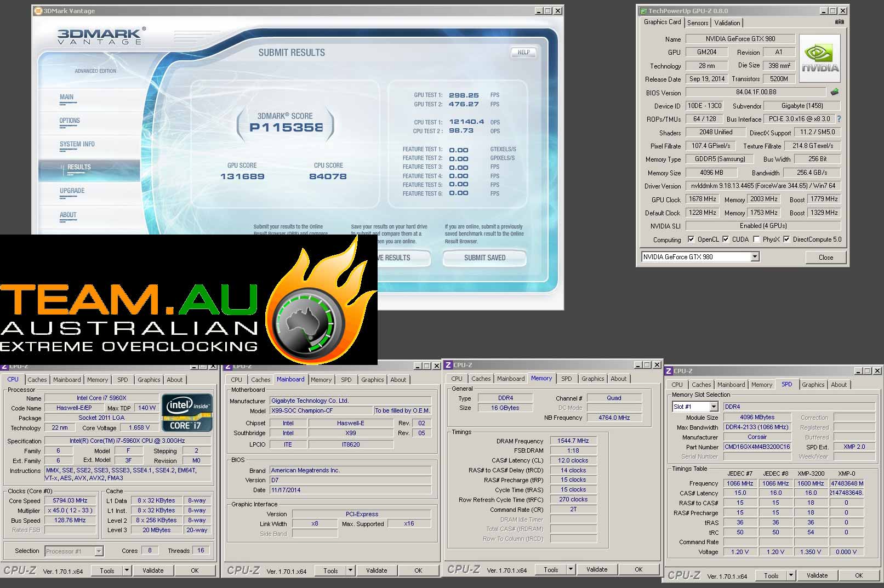Image resolution: width=884 pixels, height=588 pixels.
Task: Click the CPU SCORE value 84078
Action: pyautogui.click(x=328, y=176)
